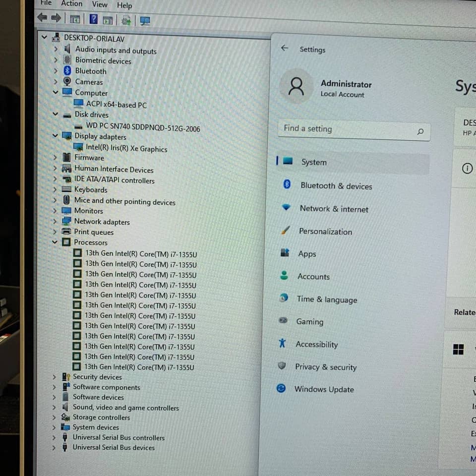
Task: Click the Forward arrow in Device Manager toolbar
Action: [56, 18]
